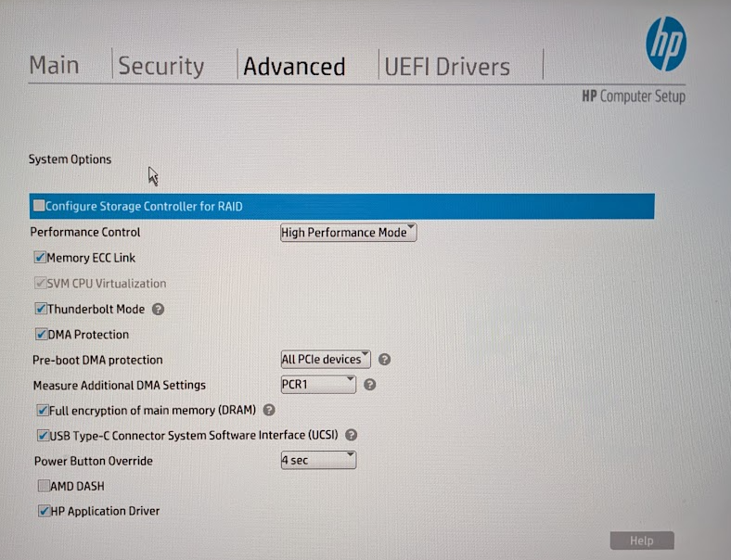Image resolution: width=731 pixels, height=560 pixels.
Task: Toggle Memory ECC Link checkbox
Action: 40,257
